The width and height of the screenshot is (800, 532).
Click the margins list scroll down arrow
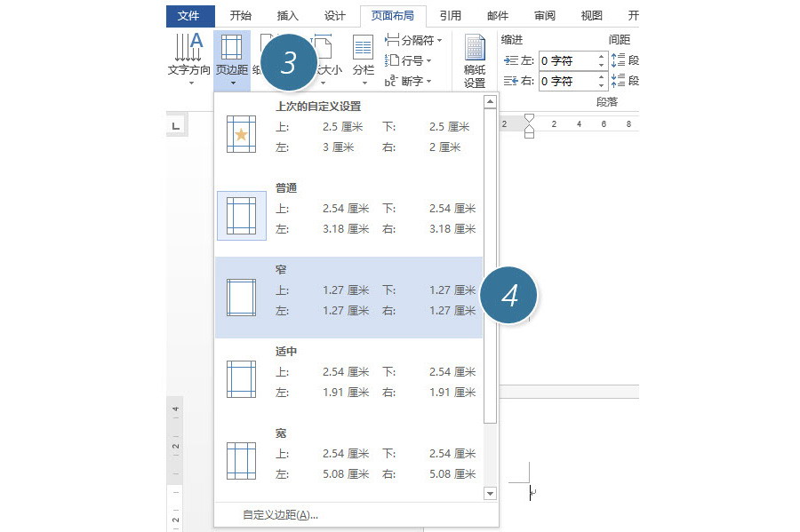(490, 493)
